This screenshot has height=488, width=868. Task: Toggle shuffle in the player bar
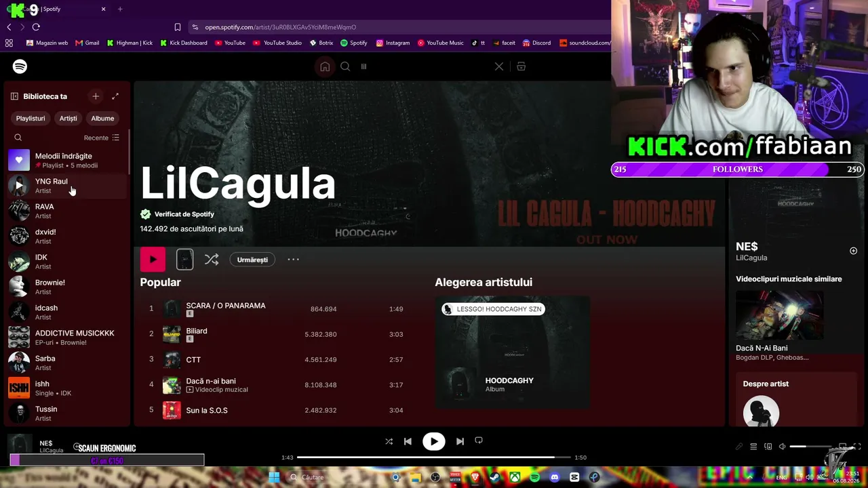[389, 441]
